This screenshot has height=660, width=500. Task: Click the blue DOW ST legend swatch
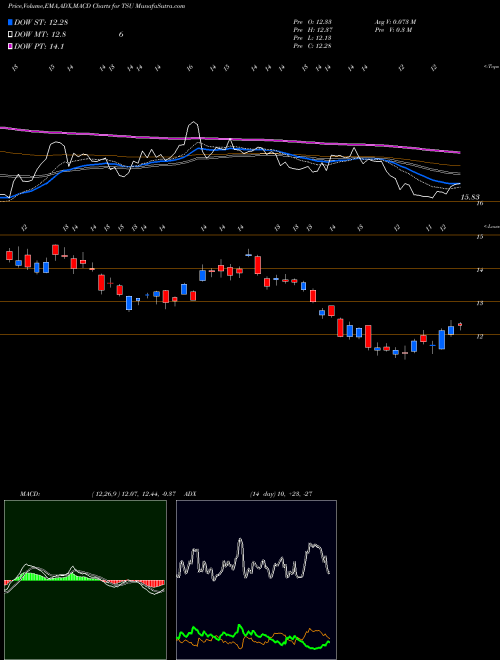10,22
